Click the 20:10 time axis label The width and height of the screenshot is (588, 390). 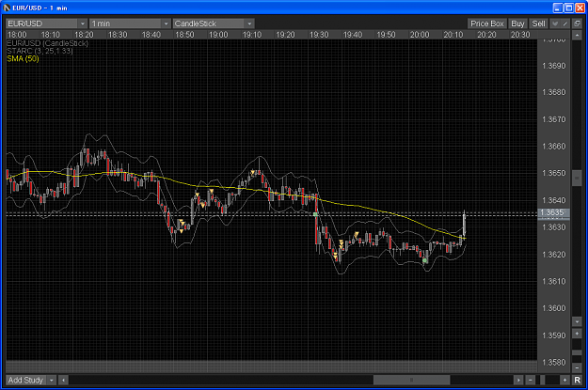point(453,35)
